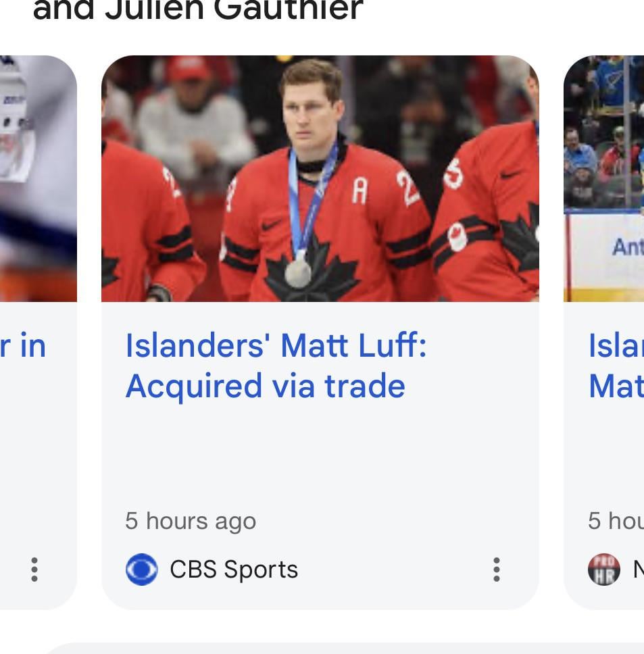Screen dimensions: 644x654
Task: Click the right card's blank body area
Action: (x=603, y=453)
